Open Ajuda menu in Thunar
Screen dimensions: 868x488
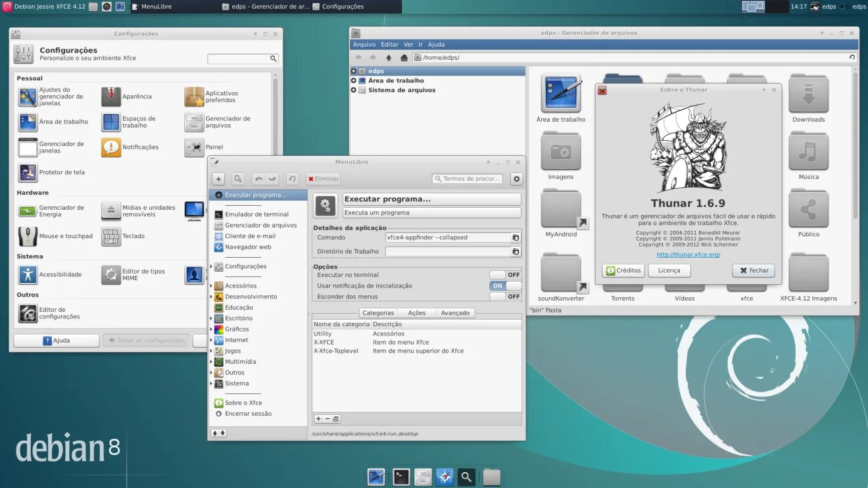(437, 45)
